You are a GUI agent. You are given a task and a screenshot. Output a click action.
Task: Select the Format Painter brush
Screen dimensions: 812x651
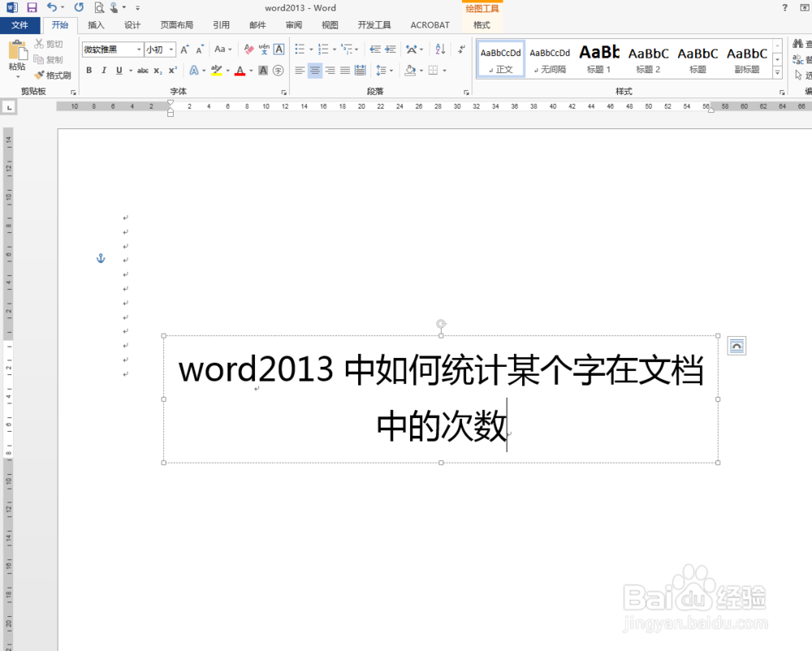click(x=52, y=75)
